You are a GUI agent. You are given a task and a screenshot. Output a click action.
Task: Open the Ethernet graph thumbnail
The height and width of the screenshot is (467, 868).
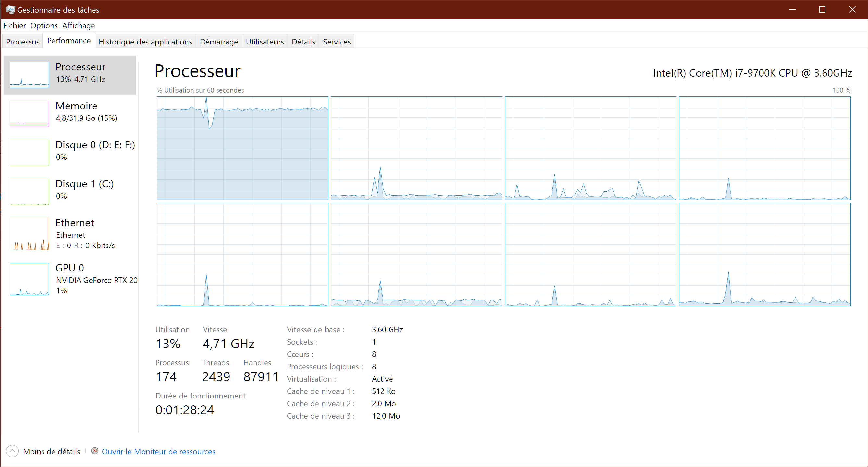29,234
